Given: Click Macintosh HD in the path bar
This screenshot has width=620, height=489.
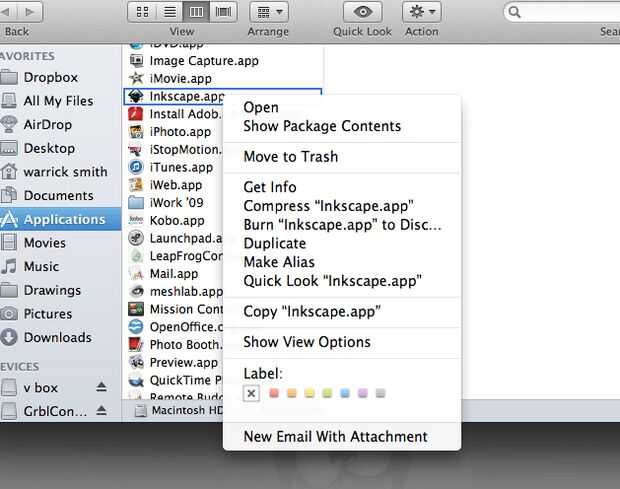Looking at the screenshot, I should tap(179, 410).
